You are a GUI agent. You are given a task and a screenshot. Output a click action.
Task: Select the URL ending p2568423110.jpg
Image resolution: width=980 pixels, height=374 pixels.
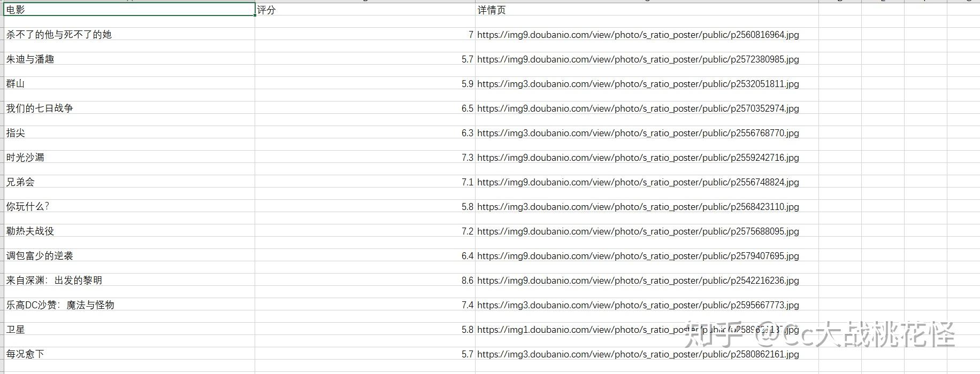click(638, 206)
